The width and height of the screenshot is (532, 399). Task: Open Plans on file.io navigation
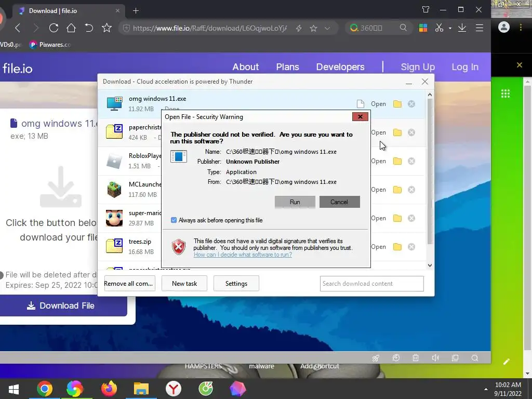click(287, 67)
